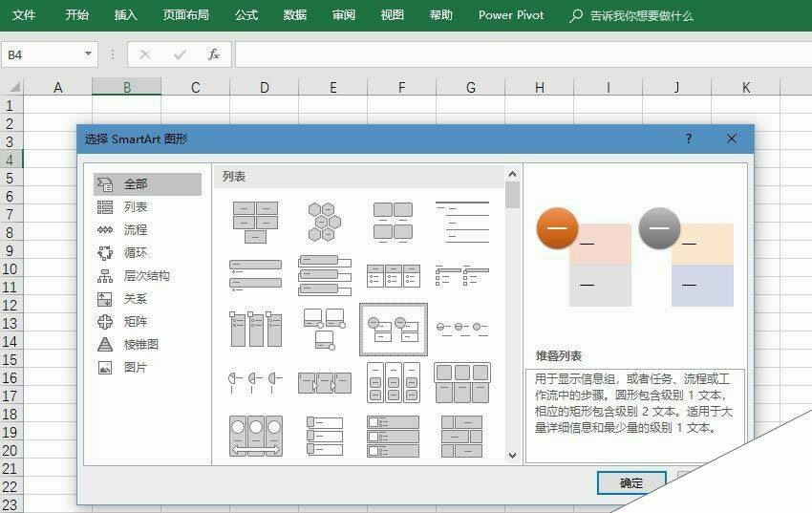Click the 告诉我你想要做什么 search box
Screen dimensions: 812x513
631,15
